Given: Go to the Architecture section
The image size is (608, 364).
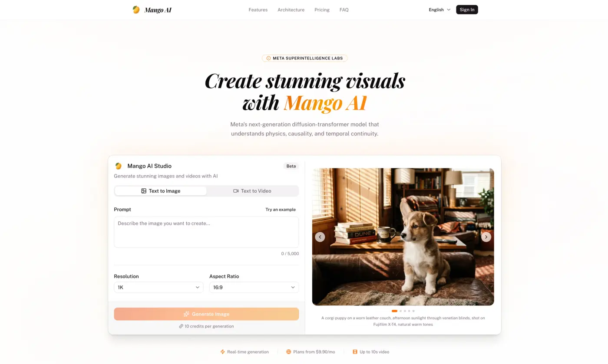Looking at the screenshot, I should (291, 10).
